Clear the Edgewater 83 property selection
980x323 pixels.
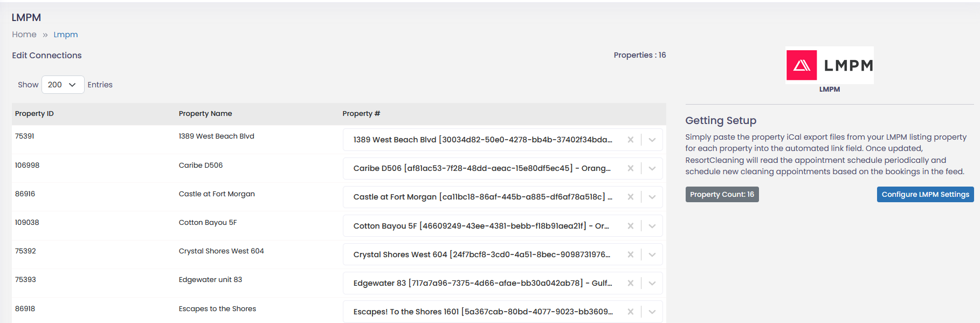point(630,283)
